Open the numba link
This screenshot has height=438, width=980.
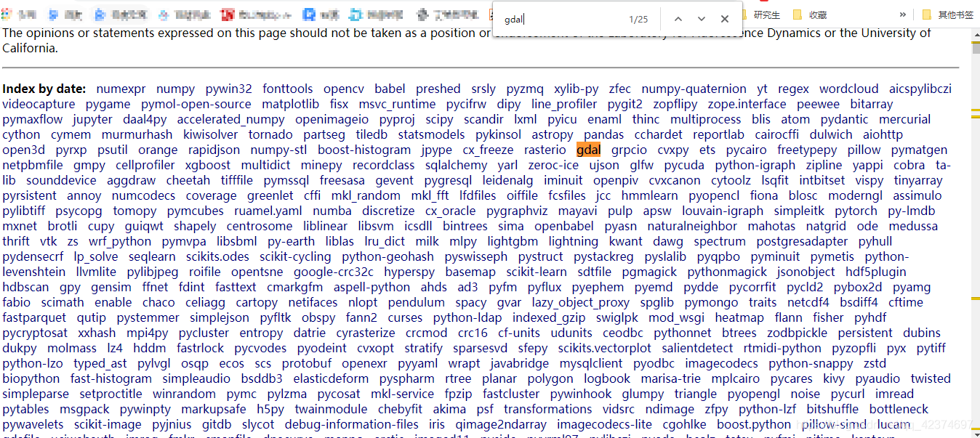tap(332, 211)
